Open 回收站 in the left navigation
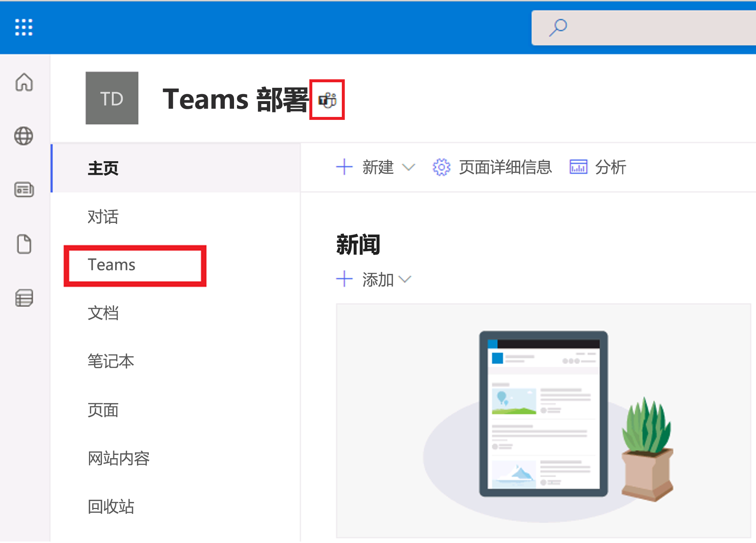 click(x=111, y=506)
